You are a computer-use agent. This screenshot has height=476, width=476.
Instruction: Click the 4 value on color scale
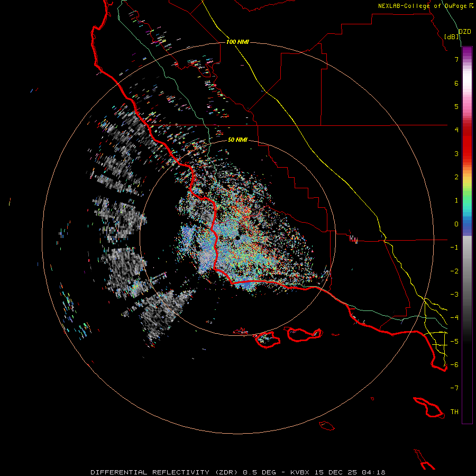pyautogui.click(x=456, y=130)
